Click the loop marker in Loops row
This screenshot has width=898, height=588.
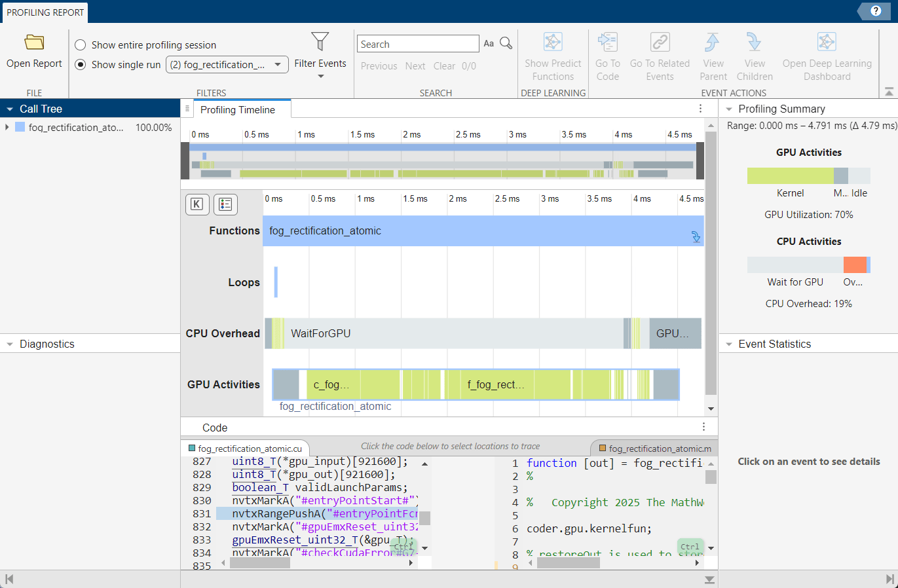coord(276,282)
